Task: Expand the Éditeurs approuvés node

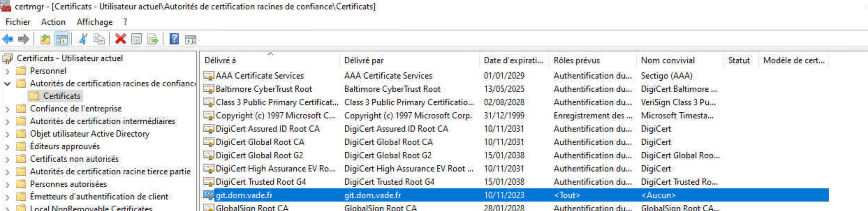Action: [7, 147]
